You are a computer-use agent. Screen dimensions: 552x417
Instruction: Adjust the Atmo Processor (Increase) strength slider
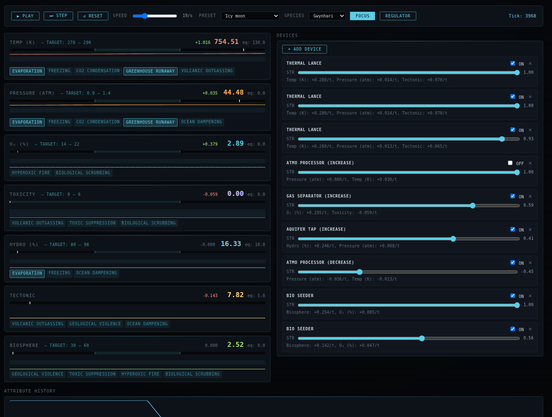(x=408, y=172)
